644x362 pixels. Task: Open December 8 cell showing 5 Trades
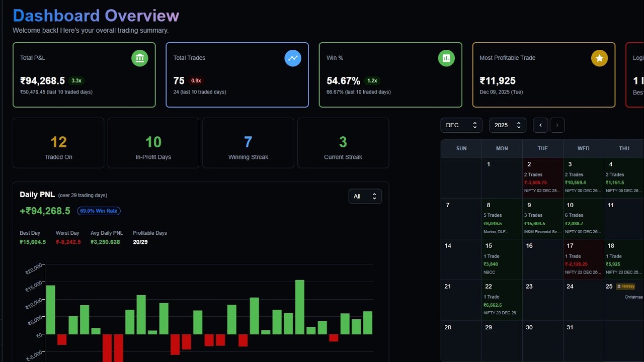point(502,219)
